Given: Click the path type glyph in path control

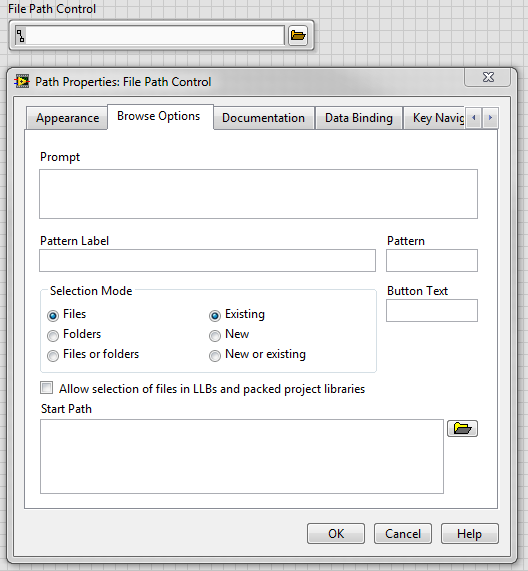Looking at the screenshot, I should (x=21, y=36).
